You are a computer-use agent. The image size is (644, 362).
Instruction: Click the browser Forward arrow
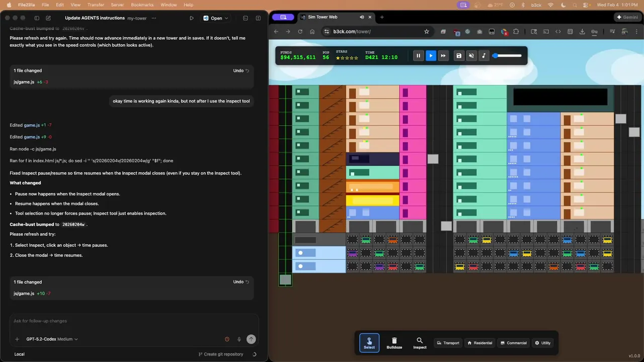[x=288, y=32]
